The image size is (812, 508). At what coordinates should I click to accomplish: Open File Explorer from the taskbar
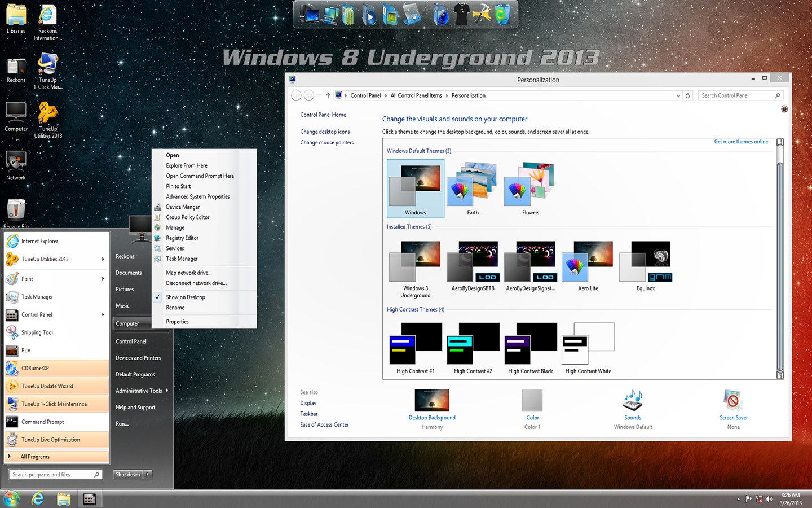(64, 499)
